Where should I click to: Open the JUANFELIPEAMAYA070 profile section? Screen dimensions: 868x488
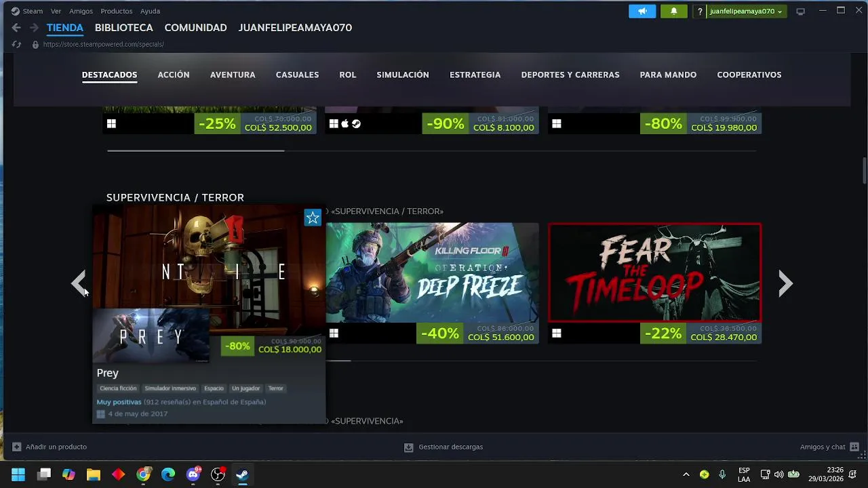point(295,28)
